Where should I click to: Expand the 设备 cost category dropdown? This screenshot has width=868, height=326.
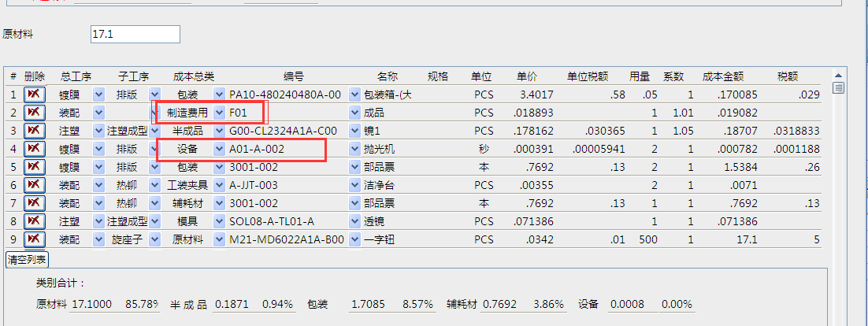click(219, 149)
